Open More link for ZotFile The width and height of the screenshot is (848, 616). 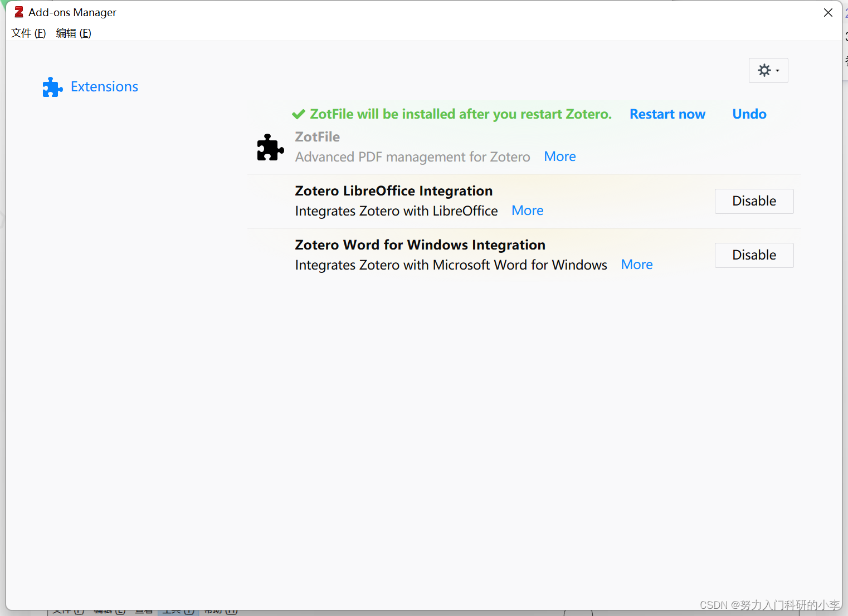click(x=560, y=157)
